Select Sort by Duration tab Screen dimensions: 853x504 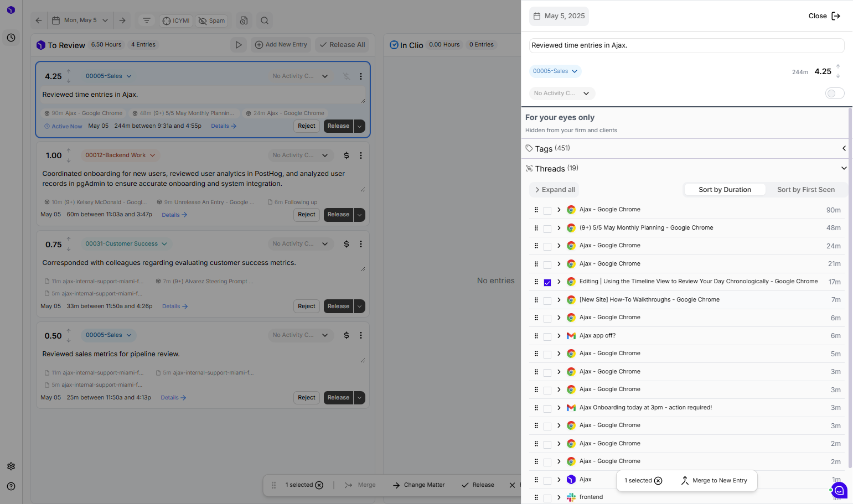coord(725,190)
